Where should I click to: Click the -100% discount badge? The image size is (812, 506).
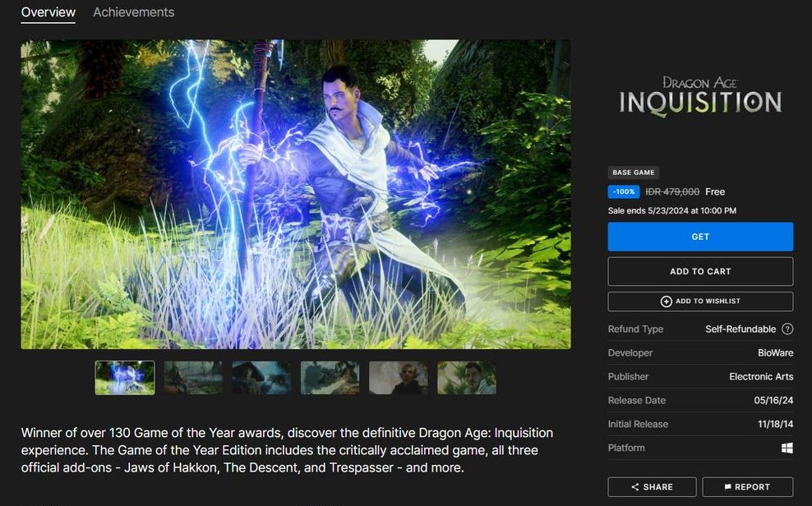click(x=624, y=191)
